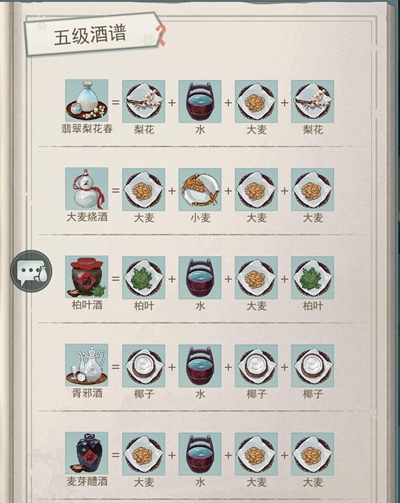The width and height of the screenshot is (400, 503).
Task: Tap the 胥邪酒 white ewer icon
Action: tap(87, 365)
